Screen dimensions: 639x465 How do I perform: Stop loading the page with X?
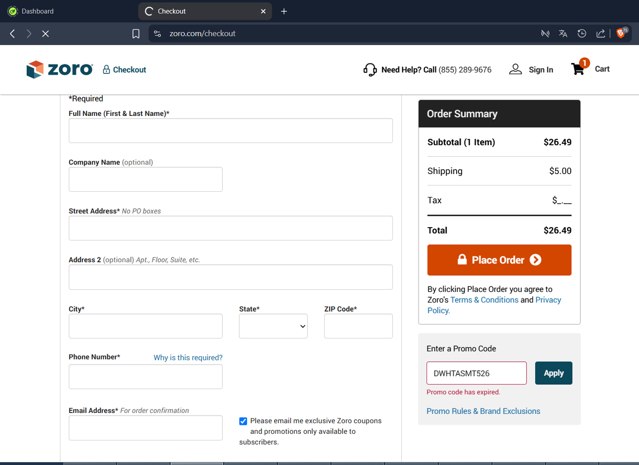tap(45, 33)
